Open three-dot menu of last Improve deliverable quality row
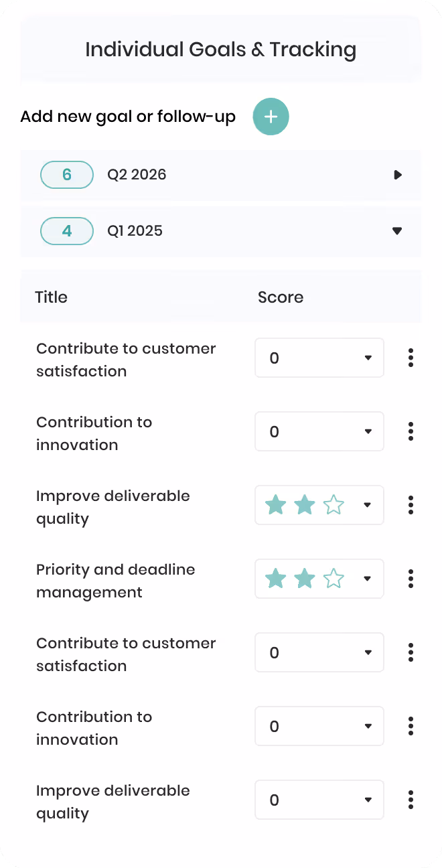This screenshot has width=442, height=868. (411, 800)
